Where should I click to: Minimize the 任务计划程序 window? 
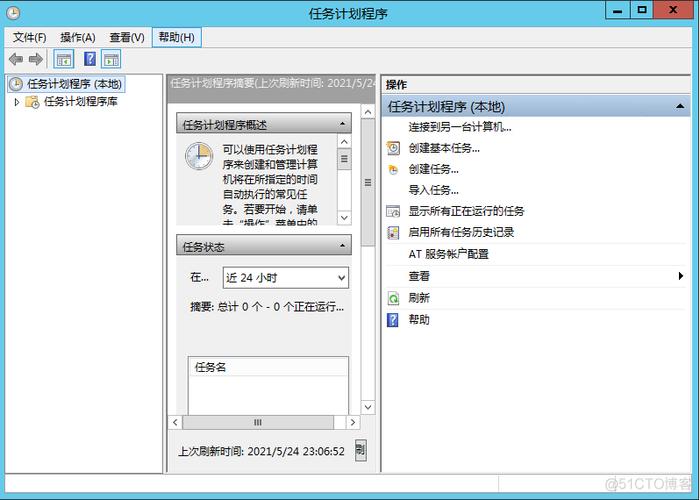pyautogui.click(x=617, y=10)
